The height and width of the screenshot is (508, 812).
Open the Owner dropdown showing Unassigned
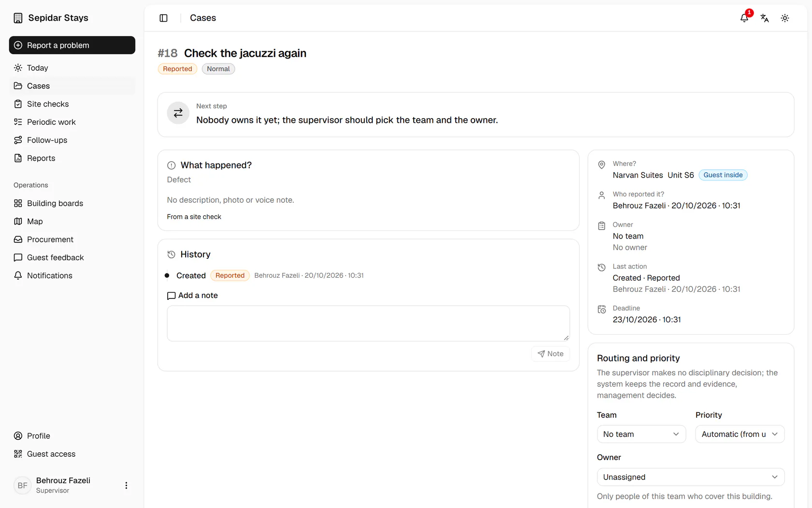[x=691, y=477]
